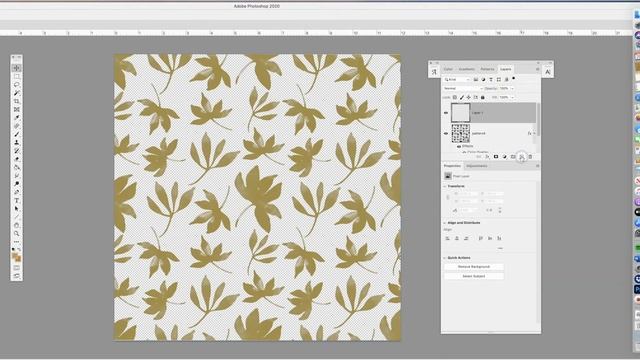The width and height of the screenshot is (640, 360).
Task: Add new fill or adjustment layer
Action: coord(504,157)
